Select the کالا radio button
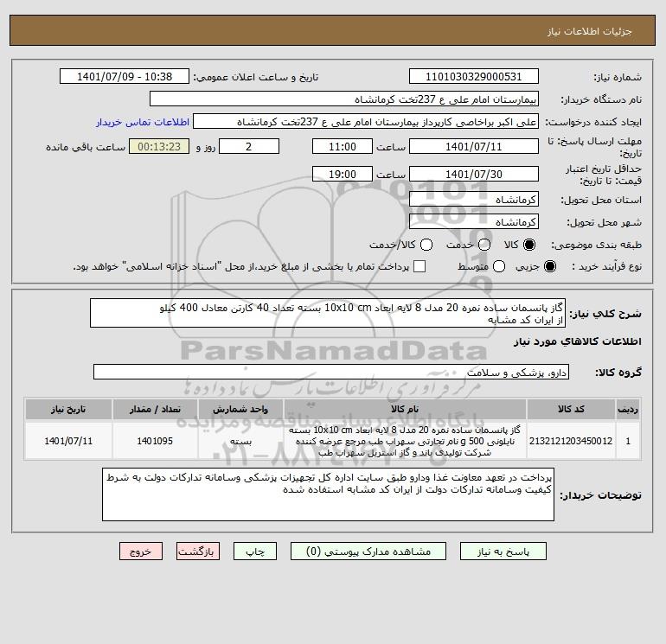 529,245
